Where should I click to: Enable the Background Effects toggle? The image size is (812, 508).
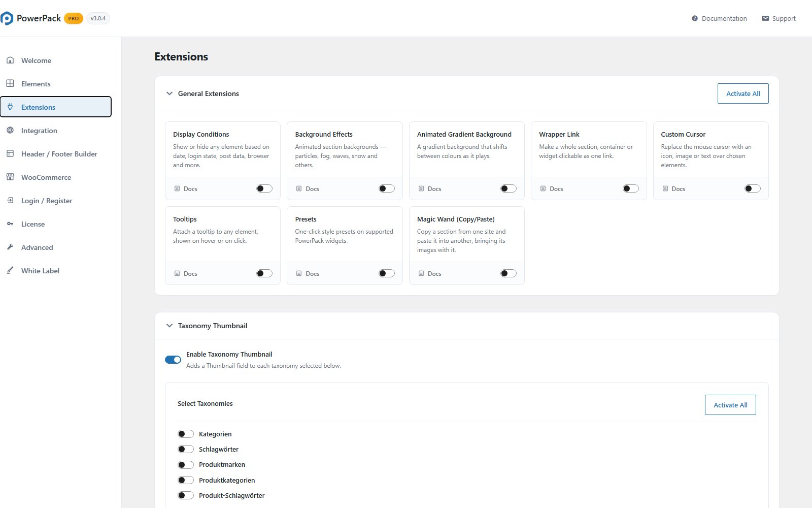point(387,188)
